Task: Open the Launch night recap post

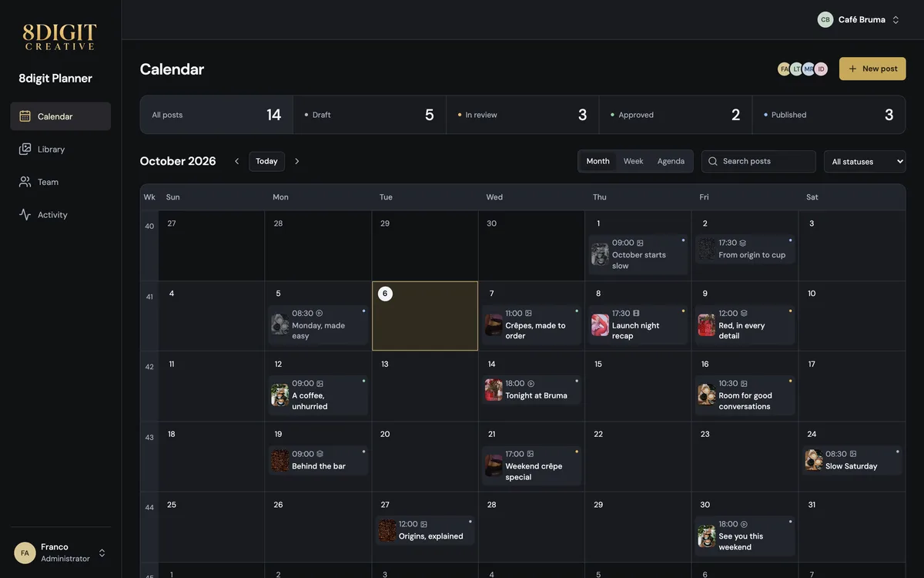Action: click(638, 324)
